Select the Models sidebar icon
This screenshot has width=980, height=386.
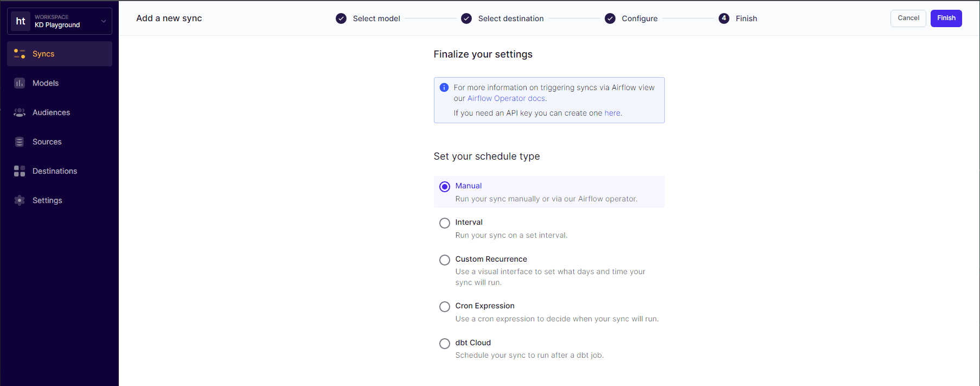click(20, 83)
